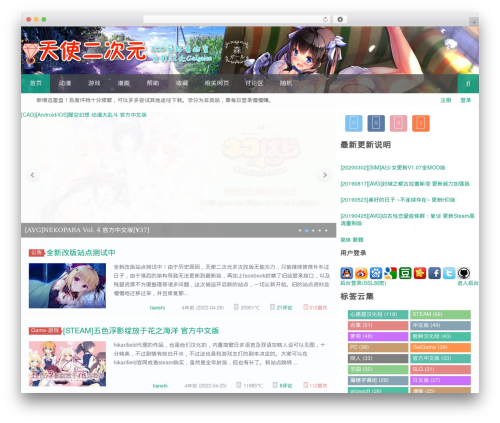The image size is (500, 423).
Task: Click the likes icon on the 全新改版 post
Action: pos(306,307)
